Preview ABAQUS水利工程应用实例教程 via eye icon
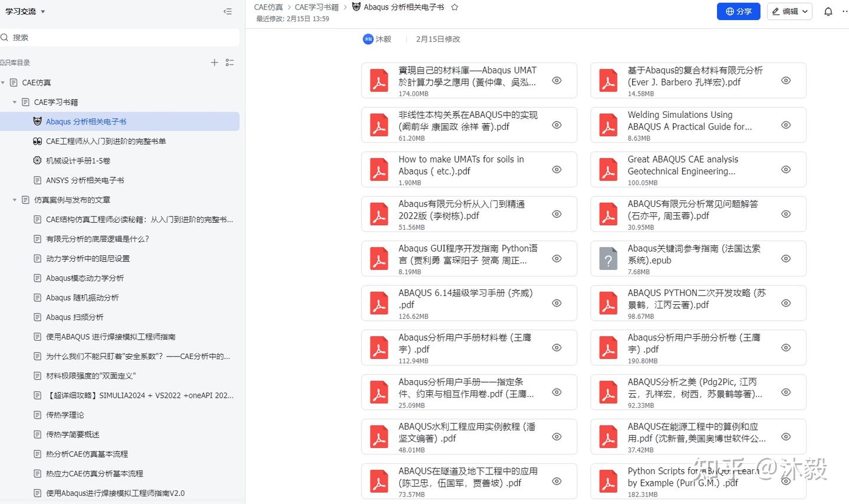This screenshot has height=504, width=849. coord(557,437)
